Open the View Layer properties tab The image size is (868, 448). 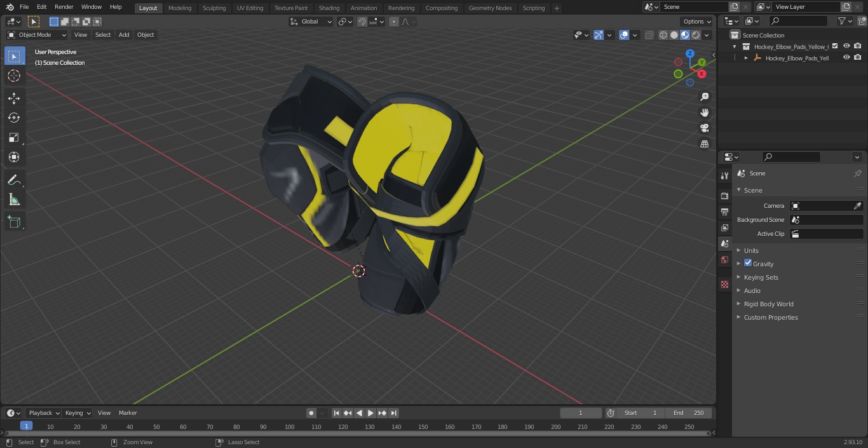click(724, 227)
